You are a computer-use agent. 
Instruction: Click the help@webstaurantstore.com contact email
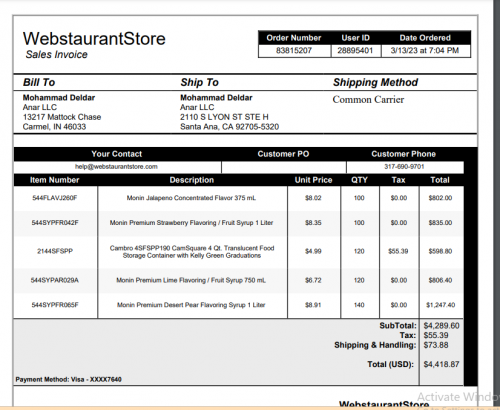point(116,167)
